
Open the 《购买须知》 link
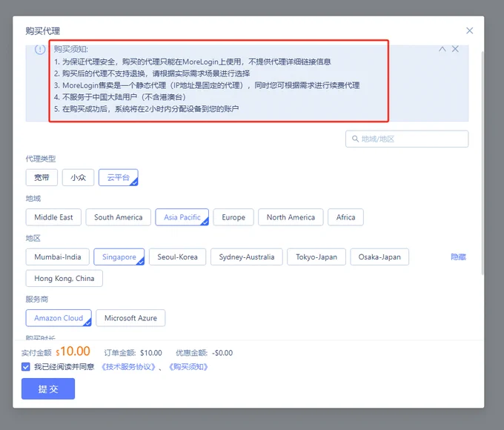tap(188, 367)
